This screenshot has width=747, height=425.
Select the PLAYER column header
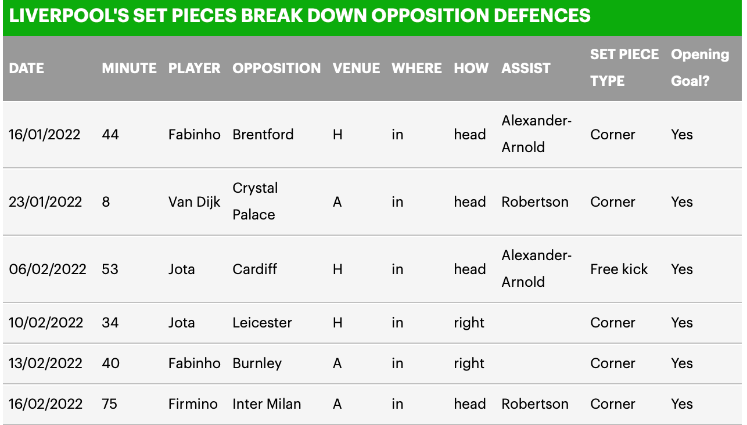pos(194,68)
